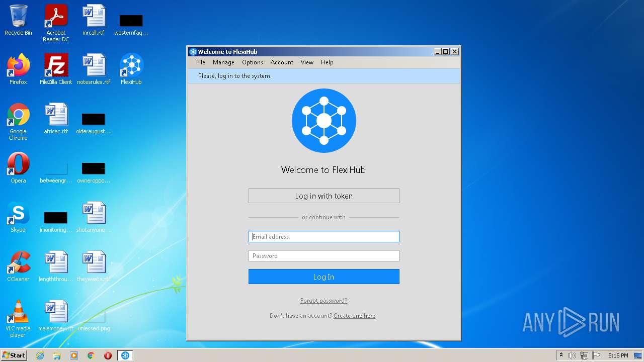Click the FlexiHub title bar app icon
This screenshot has height=362, width=644.
tap(193, 52)
